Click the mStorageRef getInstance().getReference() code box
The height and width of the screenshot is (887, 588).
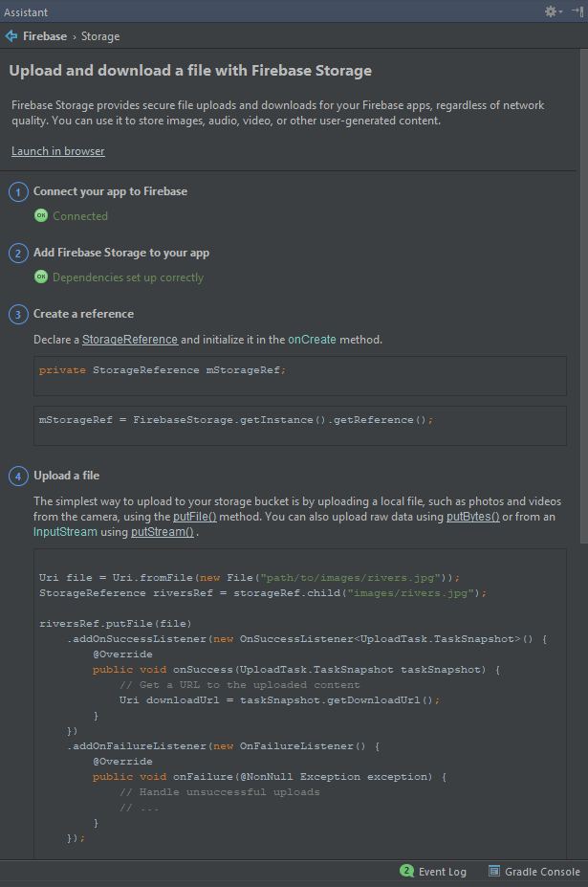point(300,426)
